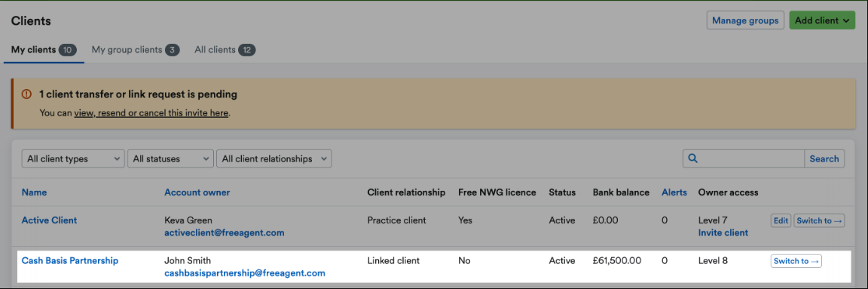Viewport: 868px width, 289px height.
Task: Expand the All client relationships dropdown
Action: (274, 158)
